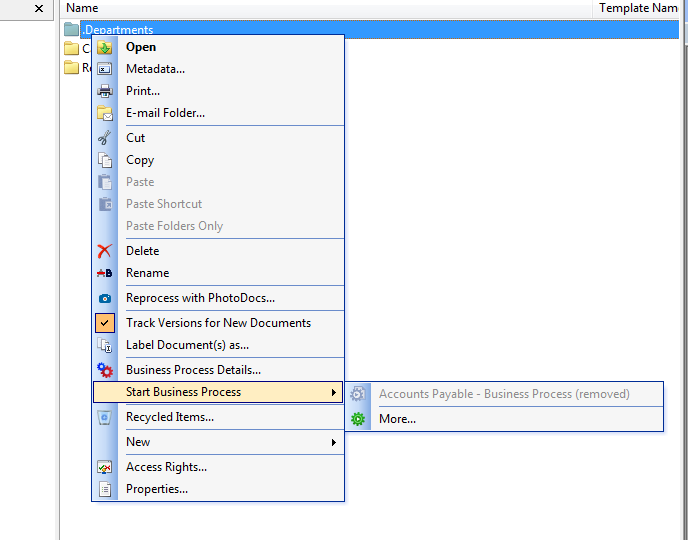Click the red X Delete icon
This screenshot has width=688, height=540.
[104, 251]
